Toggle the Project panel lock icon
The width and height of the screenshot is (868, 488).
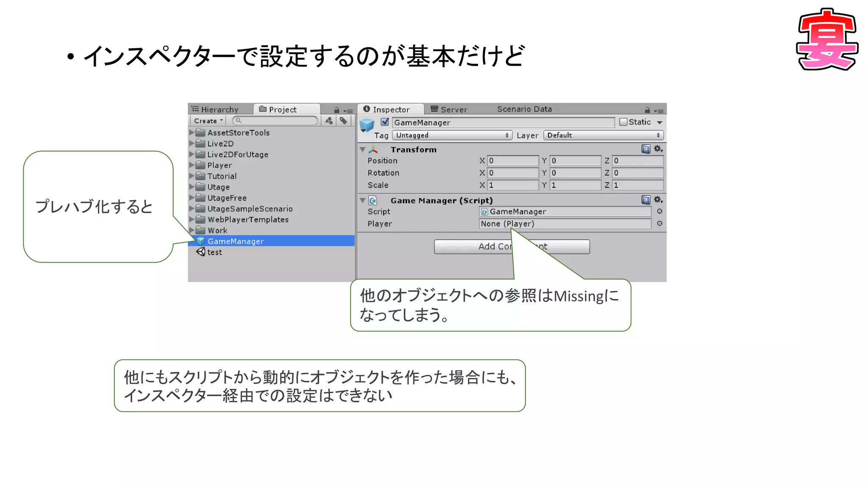tap(337, 110)
